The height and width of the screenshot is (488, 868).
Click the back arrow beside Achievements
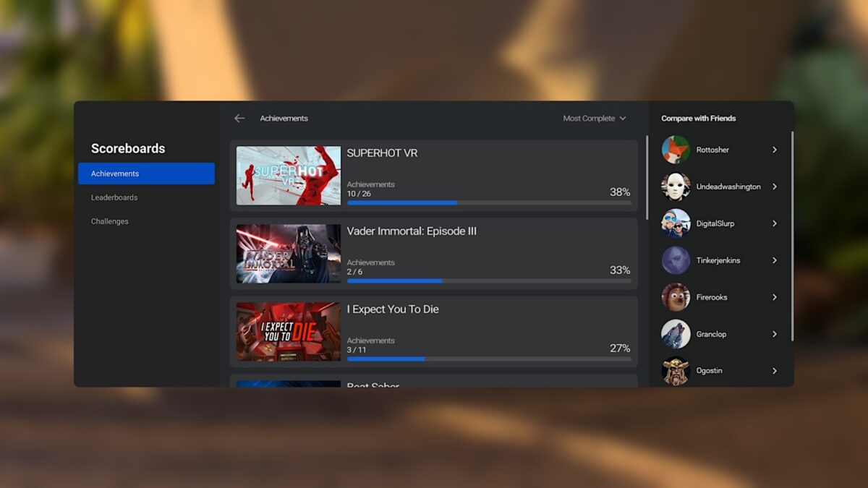click(239, 119)
